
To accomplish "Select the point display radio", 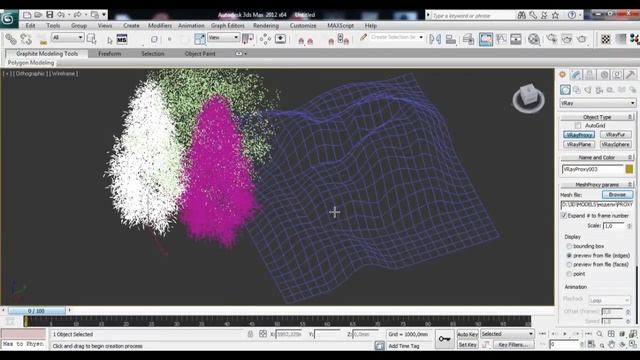I will click(x=569, y=274).
